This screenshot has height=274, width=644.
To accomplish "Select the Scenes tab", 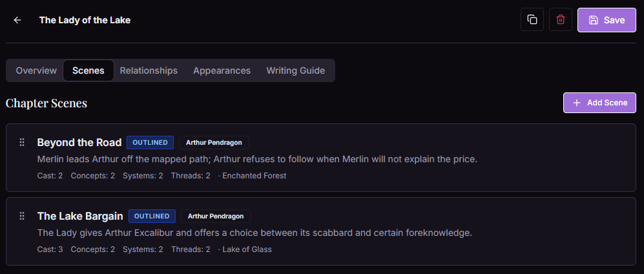I will [x=88, y=70].
